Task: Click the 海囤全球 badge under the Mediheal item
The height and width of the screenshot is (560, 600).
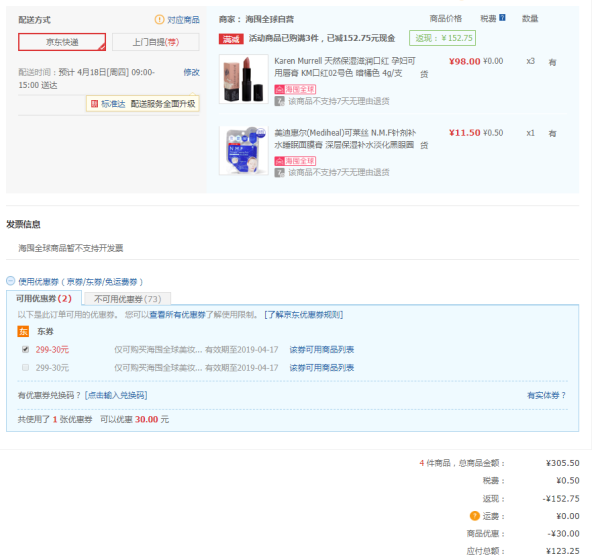Action: click(295, 161)
